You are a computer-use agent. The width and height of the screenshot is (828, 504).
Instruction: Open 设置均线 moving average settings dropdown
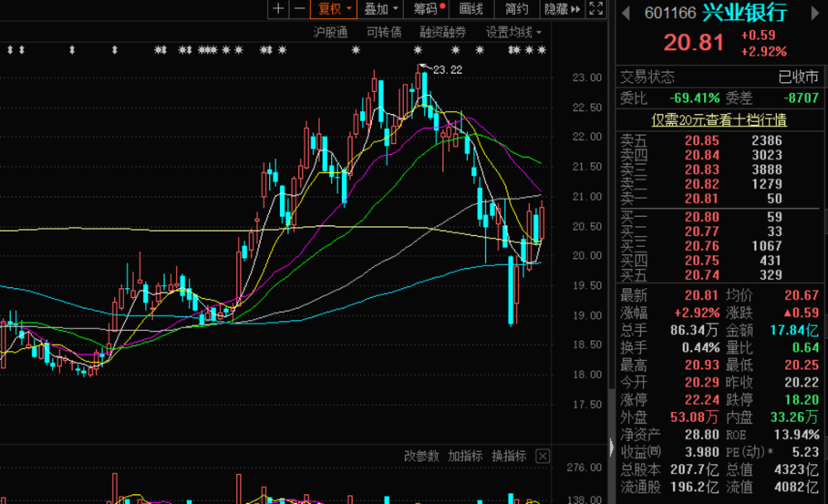pos(513,33)
